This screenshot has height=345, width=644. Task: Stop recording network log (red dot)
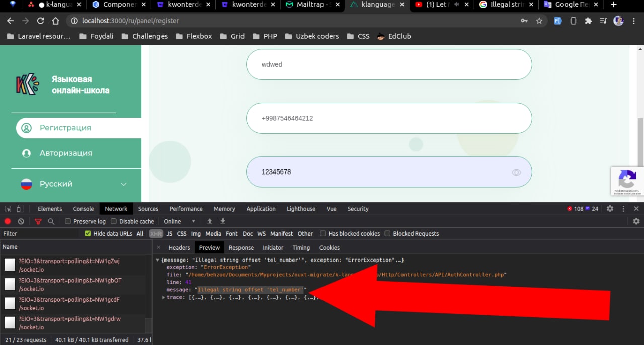pos(8,221)
